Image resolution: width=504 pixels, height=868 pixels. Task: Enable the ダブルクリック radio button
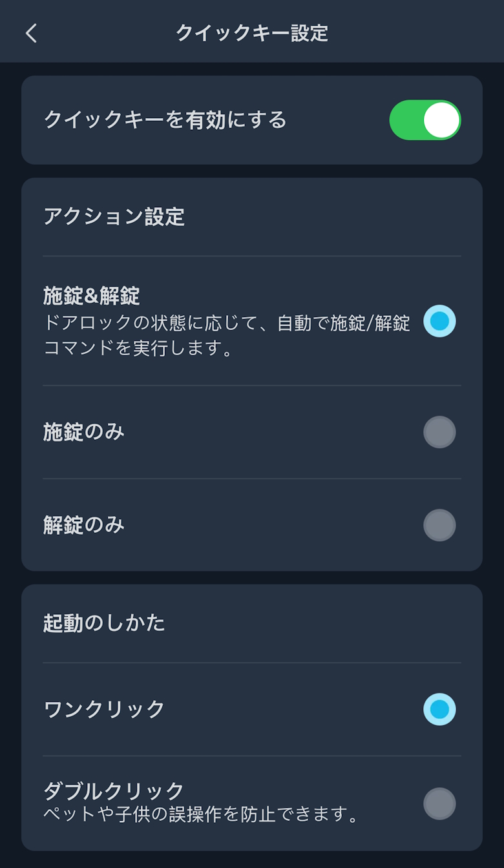click(439, 803)
